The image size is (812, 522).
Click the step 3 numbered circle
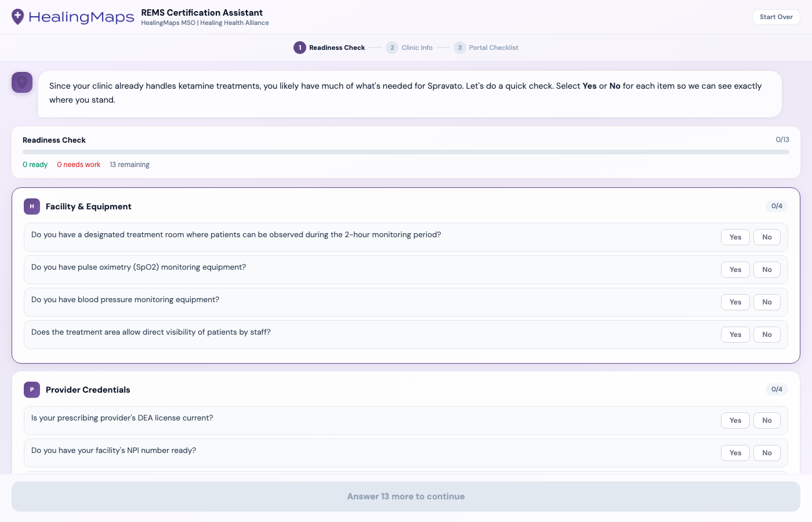point(459,48)
